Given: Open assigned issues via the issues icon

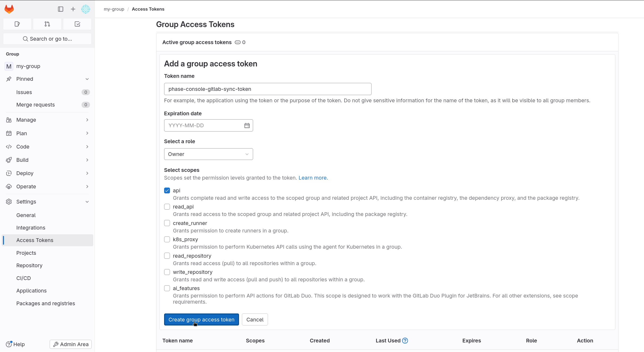Looking at the screenshot, I should pos(17,24).
